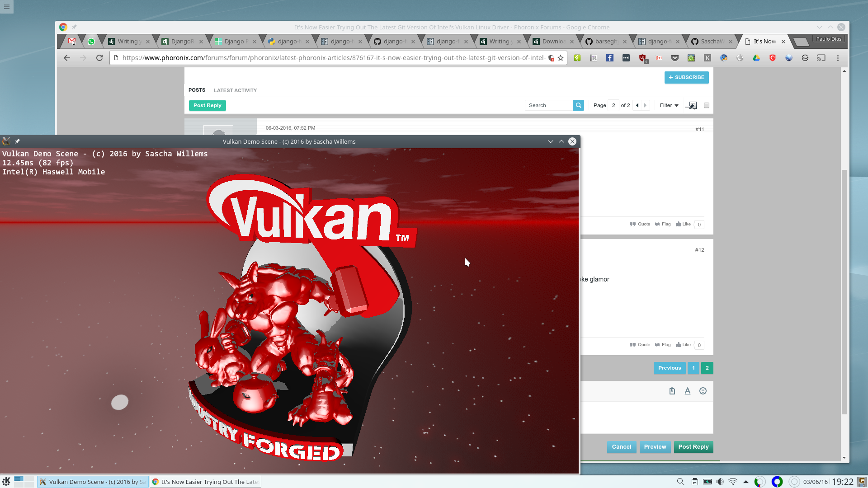Screen dimensions: 868x488
Task: Switch to the SaschaW GitHub tab
Action: (x=712, y=41)
